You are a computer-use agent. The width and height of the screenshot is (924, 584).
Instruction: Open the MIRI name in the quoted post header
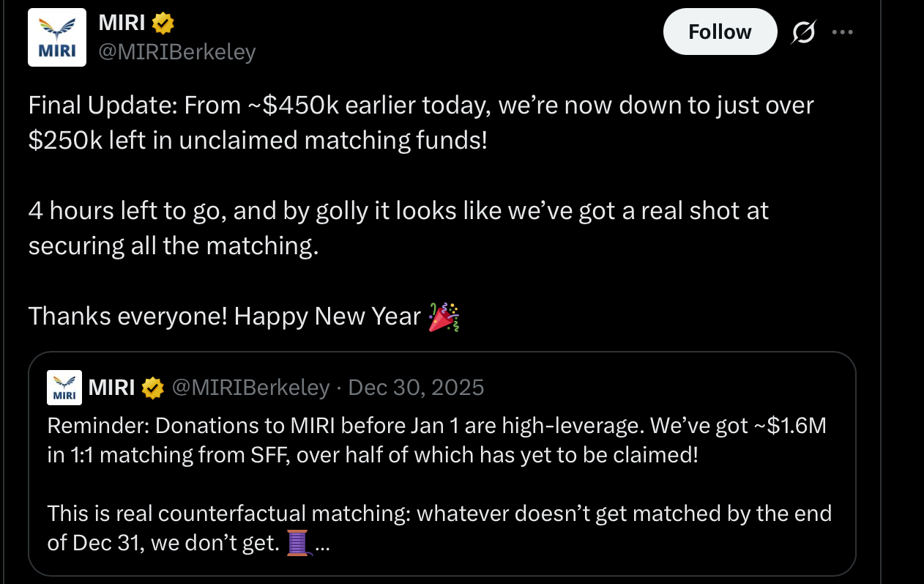(111, 388)
